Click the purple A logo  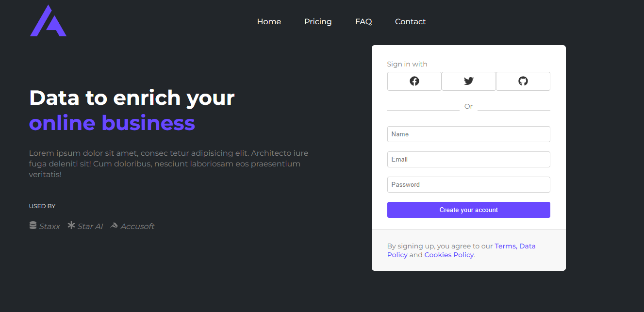pyautogui.click(x=48, y=22)
